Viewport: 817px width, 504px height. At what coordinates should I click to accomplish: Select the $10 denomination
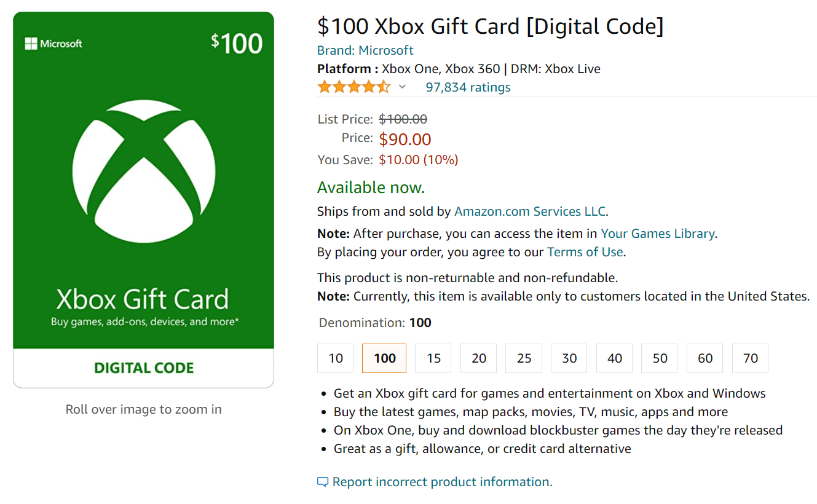pyautogui.click(x=335, y=358)
